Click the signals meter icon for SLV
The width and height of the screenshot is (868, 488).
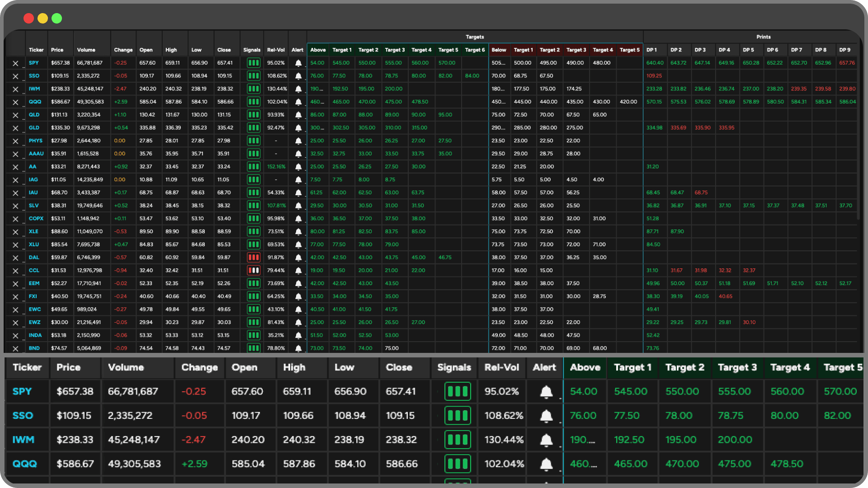(253, 206)
